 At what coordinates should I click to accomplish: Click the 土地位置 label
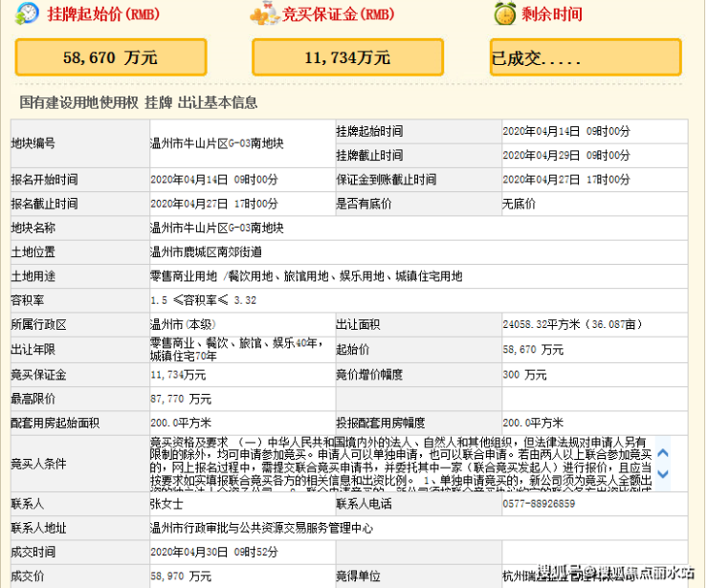pos(33,251)
